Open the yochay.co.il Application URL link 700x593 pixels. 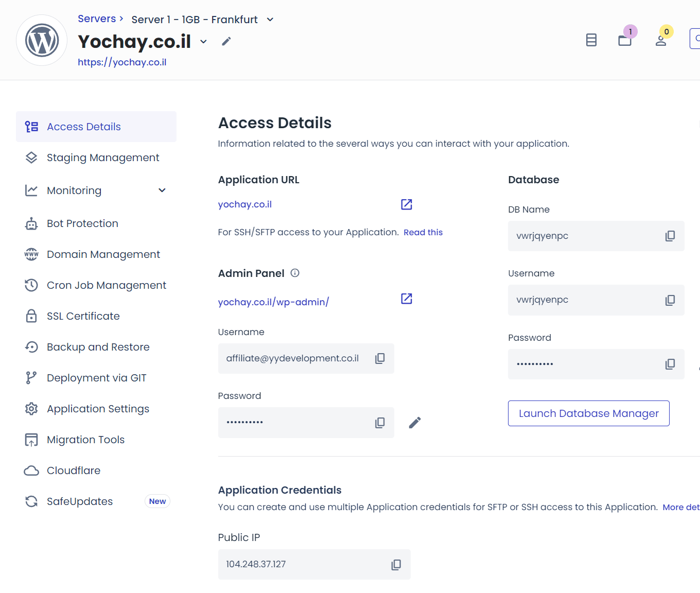245,204
